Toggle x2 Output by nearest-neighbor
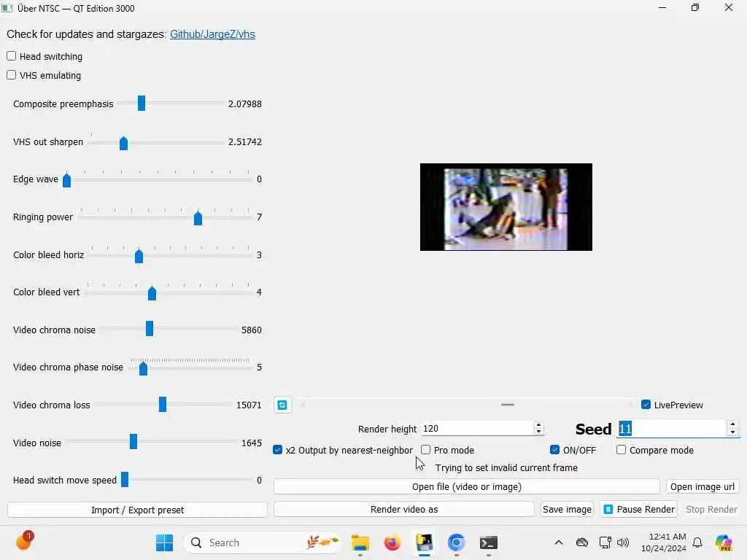 point(278,450)
